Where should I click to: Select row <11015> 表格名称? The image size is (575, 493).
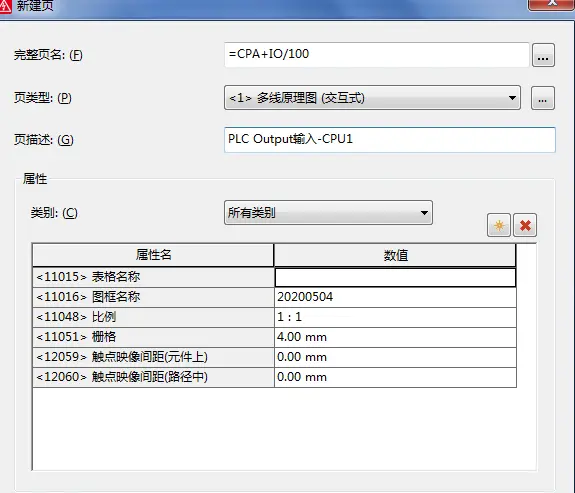tap(153, 277)
